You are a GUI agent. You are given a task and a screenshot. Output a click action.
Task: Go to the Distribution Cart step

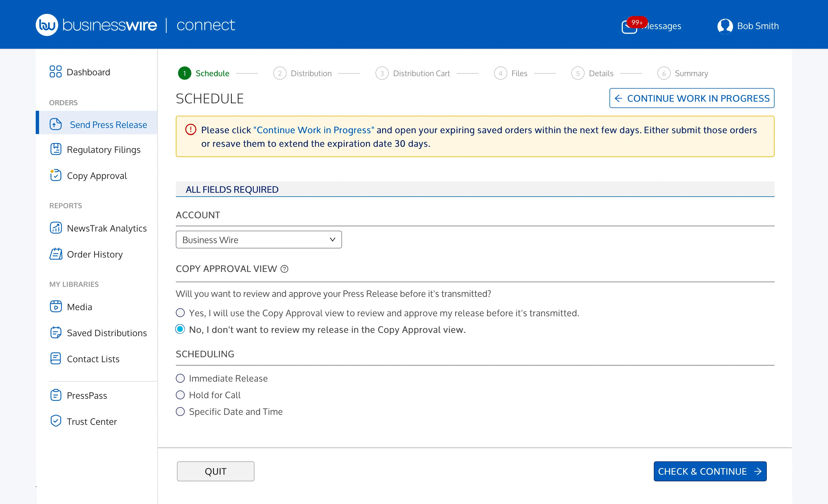[x=413, y=73]
